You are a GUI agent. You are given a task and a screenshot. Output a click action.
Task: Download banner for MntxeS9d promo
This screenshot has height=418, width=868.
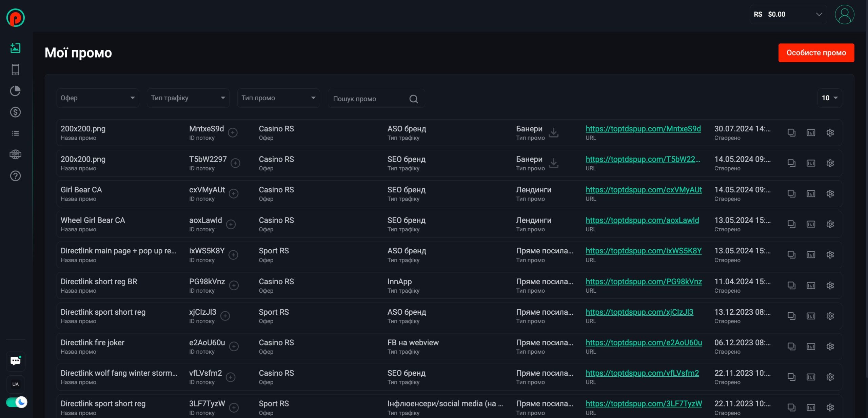pos(554,132)
